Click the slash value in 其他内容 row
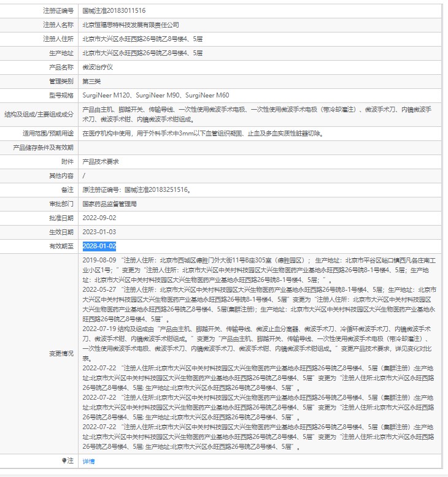This screenshot has height=477, width=448. [83, 176]
